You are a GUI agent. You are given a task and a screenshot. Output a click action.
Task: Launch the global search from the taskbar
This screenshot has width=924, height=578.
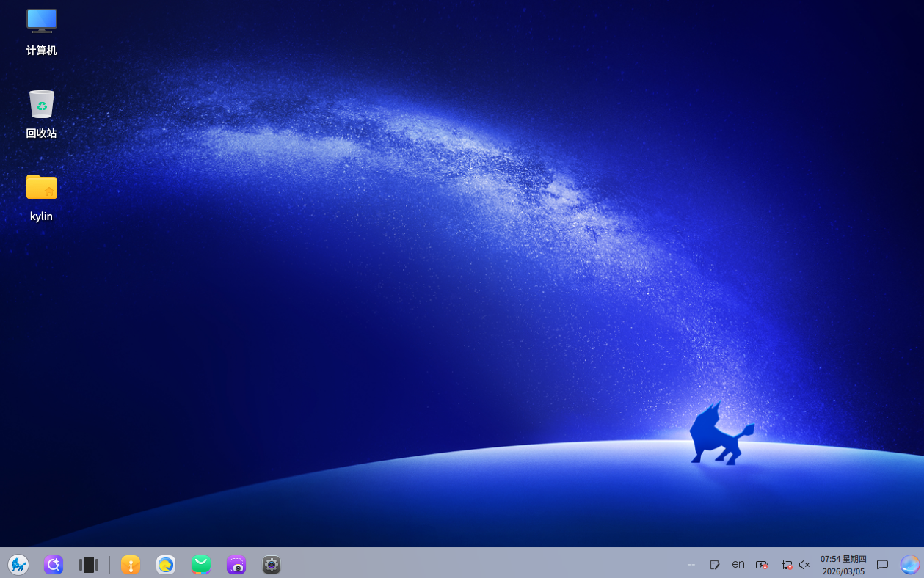pyautogui.click(x=54, y=565)
